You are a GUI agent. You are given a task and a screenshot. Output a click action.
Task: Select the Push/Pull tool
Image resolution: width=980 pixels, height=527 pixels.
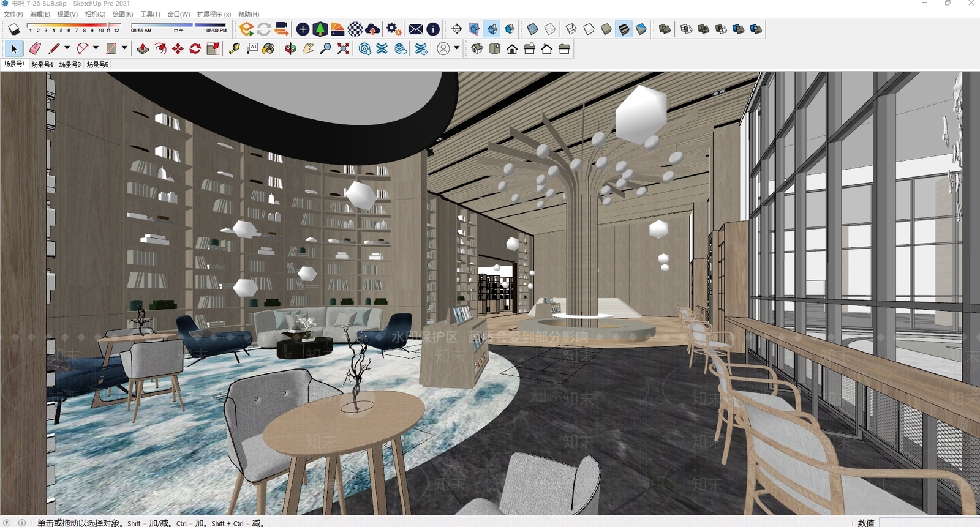coord(143,48)
